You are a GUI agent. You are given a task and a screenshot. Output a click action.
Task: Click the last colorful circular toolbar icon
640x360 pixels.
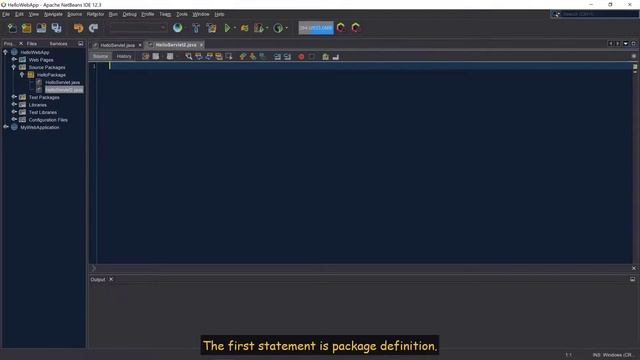(356, 27)
